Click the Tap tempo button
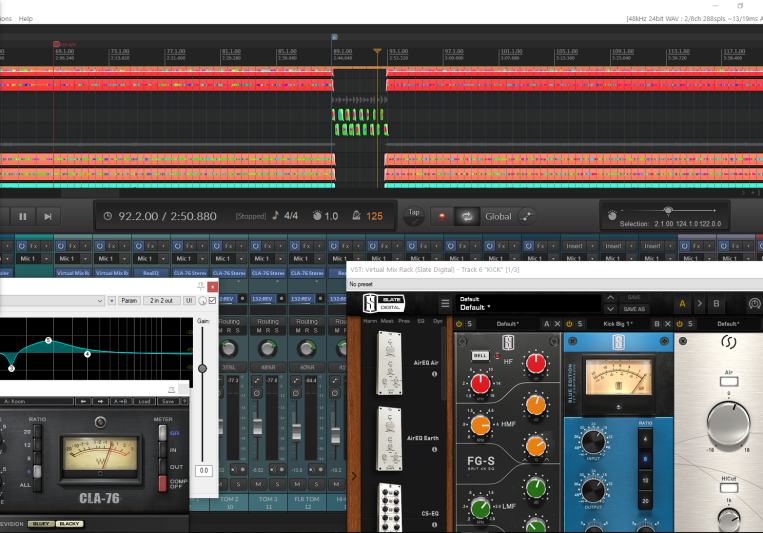This screenshot has width=763, height=533. point(414,216)
